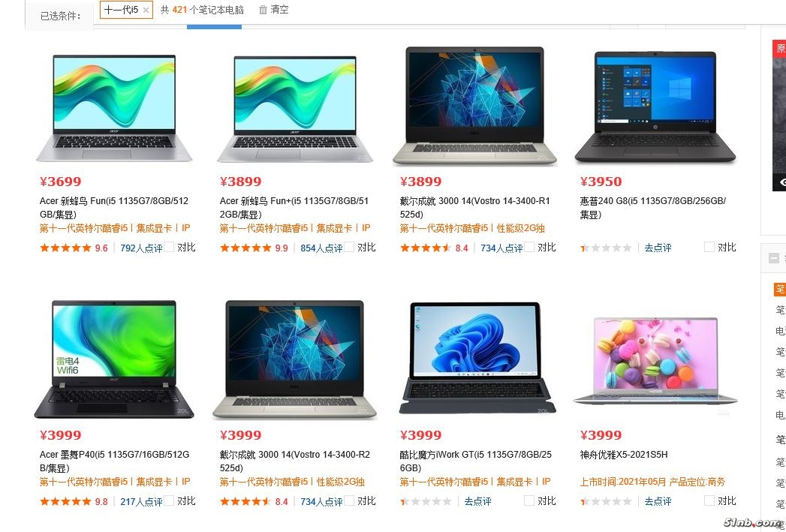This screenshot has height=532, width=786.
Task: Remove the 十一代i5 filter with its x icon
Action: coord(146,10)
